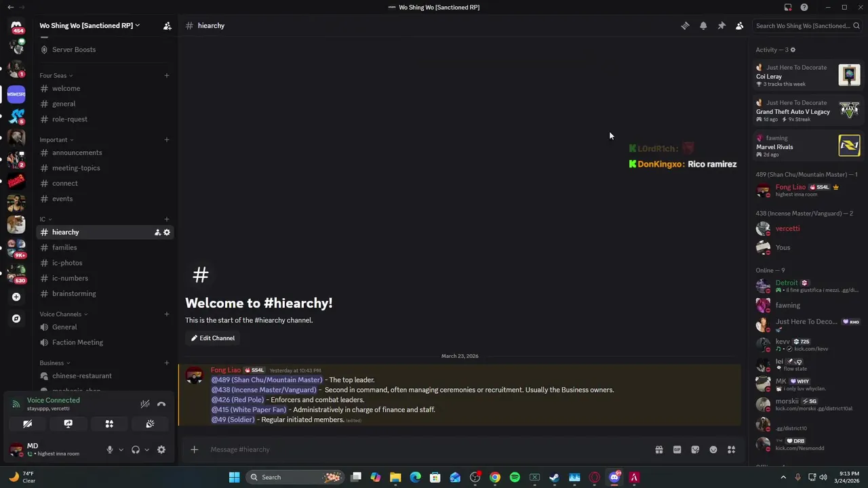Click invite icon on hiearchy channel

coord(157,232)
